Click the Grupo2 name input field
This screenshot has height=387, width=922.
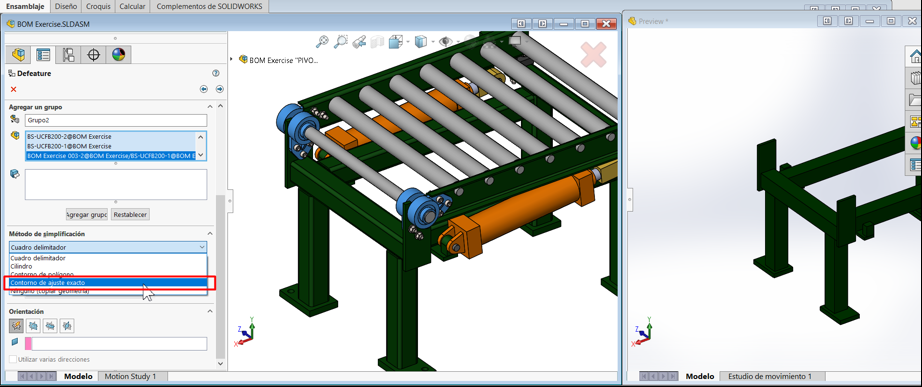pos(116,121)
